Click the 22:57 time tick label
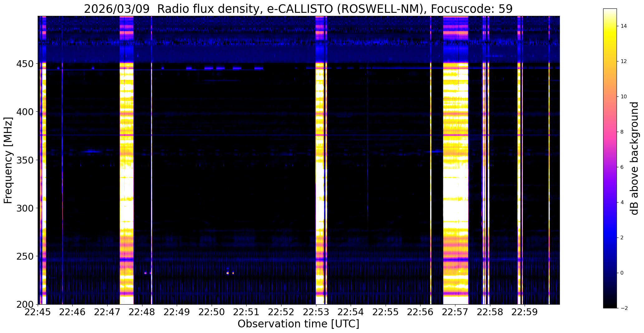 455,312
